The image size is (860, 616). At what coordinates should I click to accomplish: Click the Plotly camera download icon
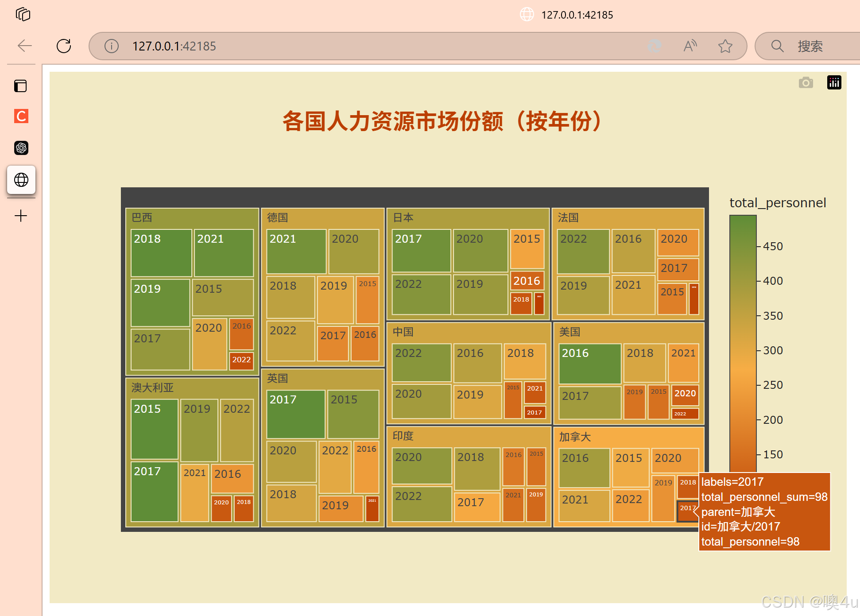point(806,82)
